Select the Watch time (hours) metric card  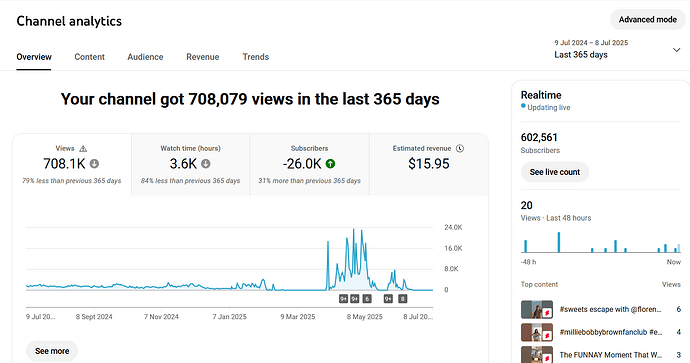[191, 164]
